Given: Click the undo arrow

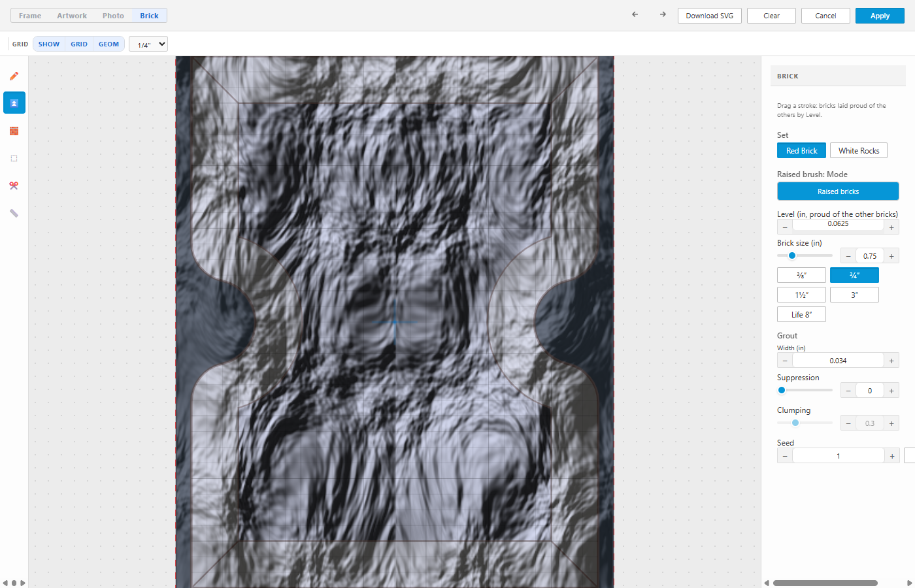Looking at the screenshot, I should tap(635, 14).
